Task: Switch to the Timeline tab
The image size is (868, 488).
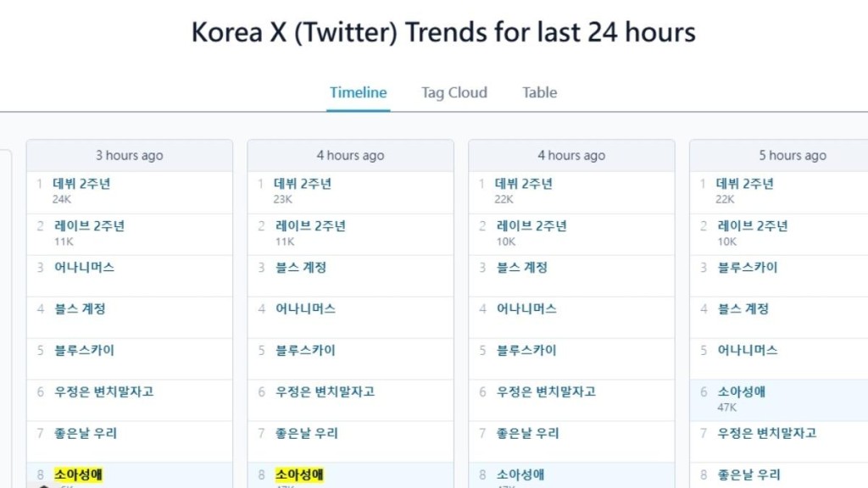Action: 358,92
